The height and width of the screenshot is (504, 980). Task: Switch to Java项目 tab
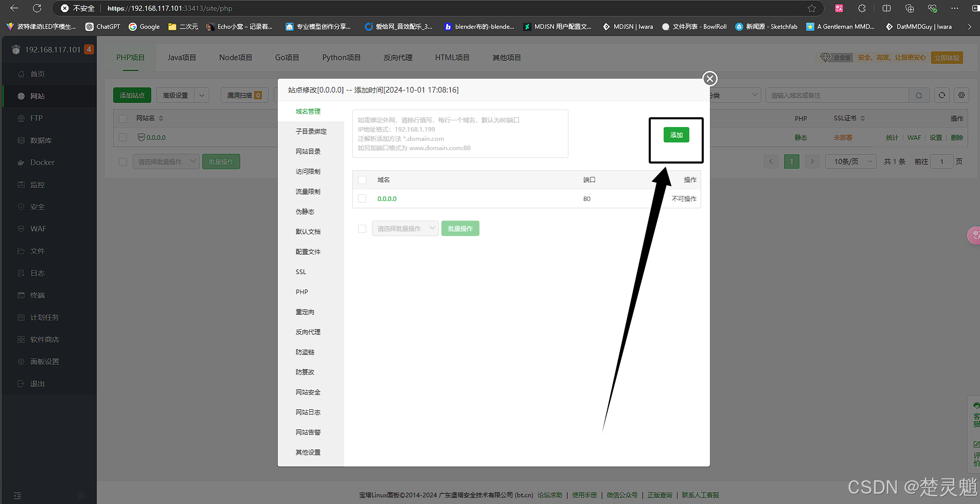182,58
